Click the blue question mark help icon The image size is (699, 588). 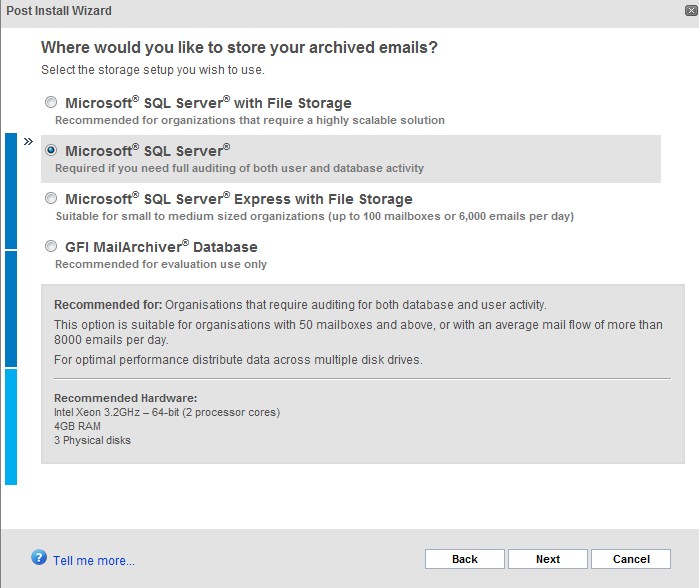[x=39, y=557]
